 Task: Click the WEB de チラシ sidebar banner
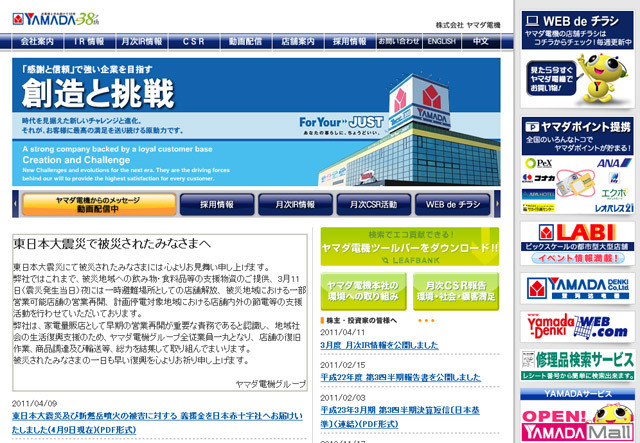(x=577, y=59)
